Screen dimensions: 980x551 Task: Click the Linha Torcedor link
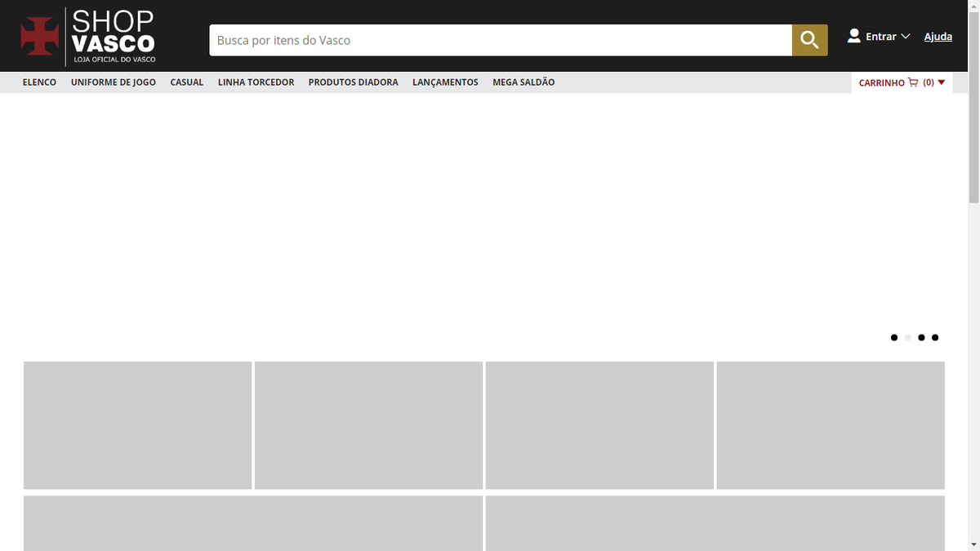[x=256, y=82]
